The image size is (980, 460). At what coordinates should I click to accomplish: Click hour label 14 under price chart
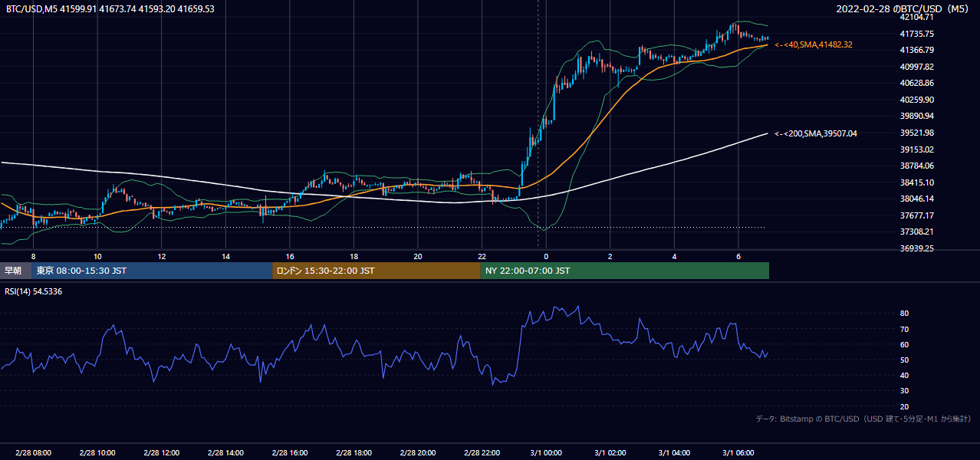pos(225,256)
